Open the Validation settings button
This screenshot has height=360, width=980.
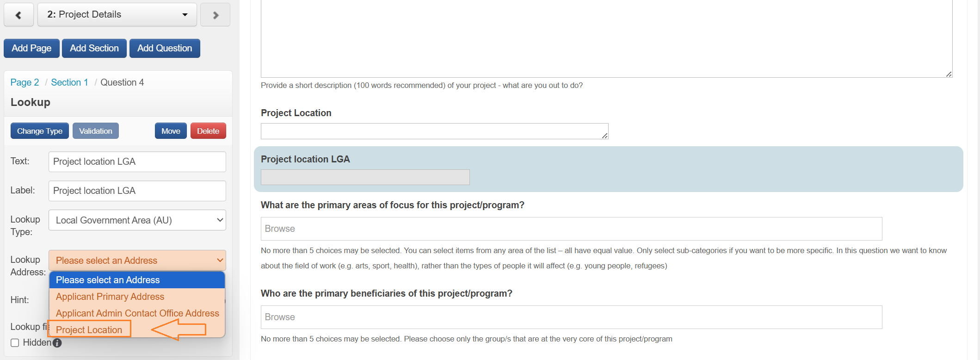tap(96, 131)
